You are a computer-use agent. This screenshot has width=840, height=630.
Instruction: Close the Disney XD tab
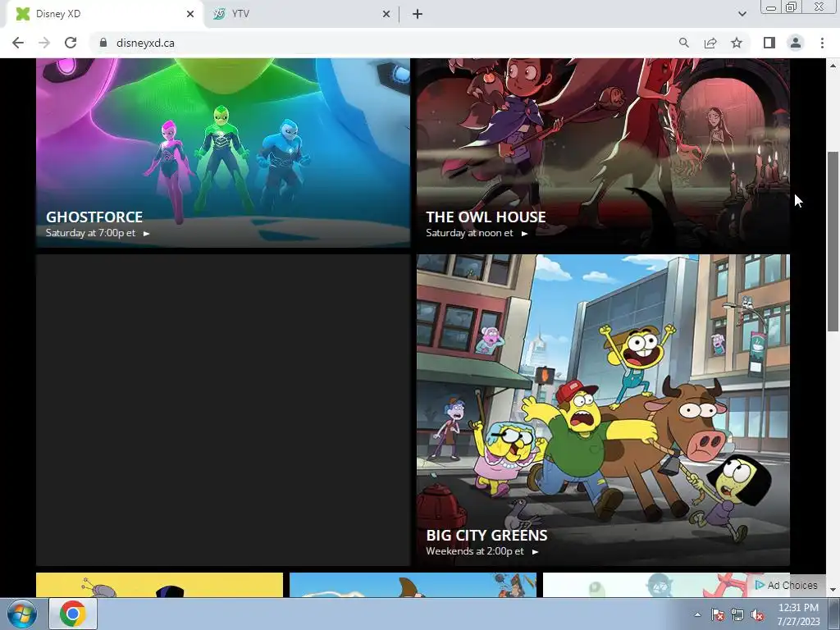pyautogui.click(x=190, y=14)
